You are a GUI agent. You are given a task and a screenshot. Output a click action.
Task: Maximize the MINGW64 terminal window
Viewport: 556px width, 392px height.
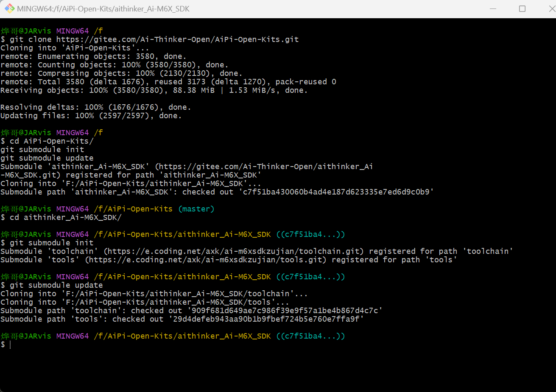522,8
